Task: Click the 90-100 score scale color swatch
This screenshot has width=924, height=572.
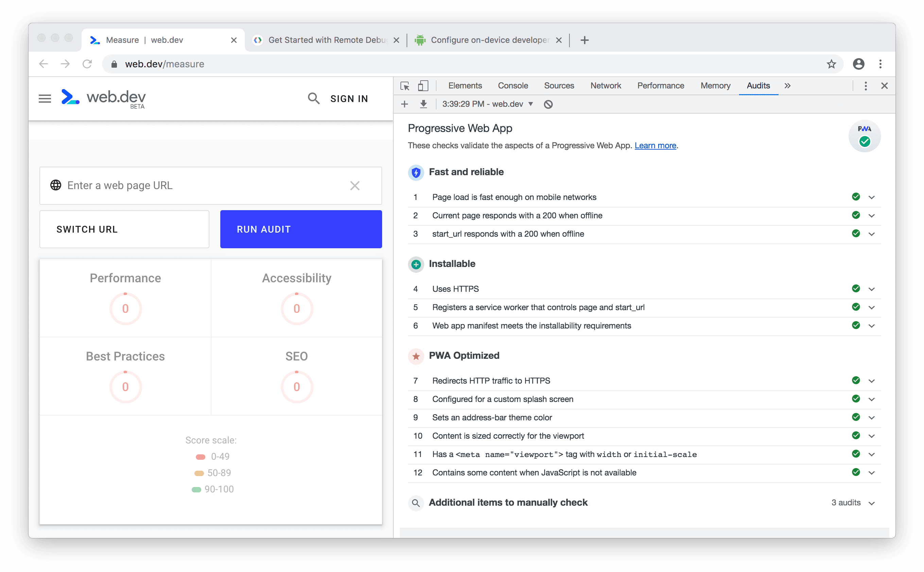Action: [x=196, y=489]
